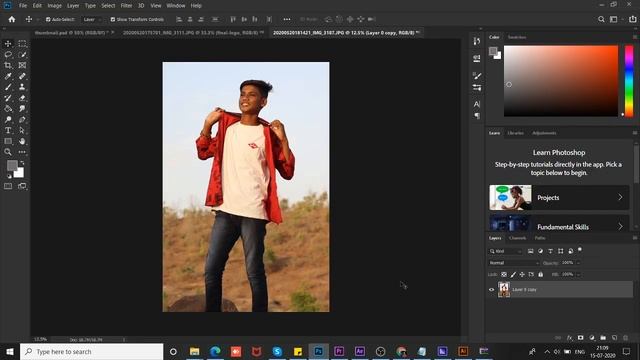640x360 pixels.
Task: Expand the Projects tutorials chevron
Action: coord(620,198)
